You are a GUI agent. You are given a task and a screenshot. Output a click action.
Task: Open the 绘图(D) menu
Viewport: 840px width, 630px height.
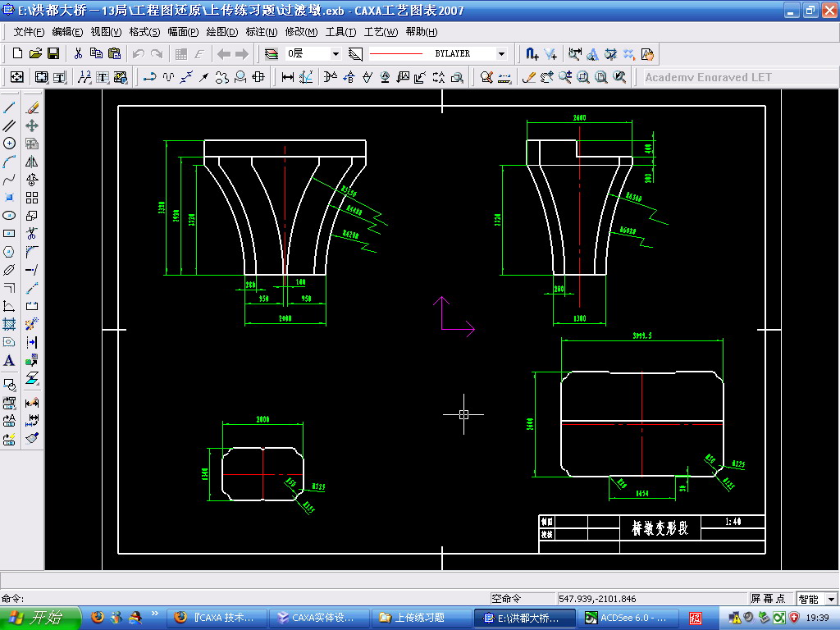coord(221,32)
